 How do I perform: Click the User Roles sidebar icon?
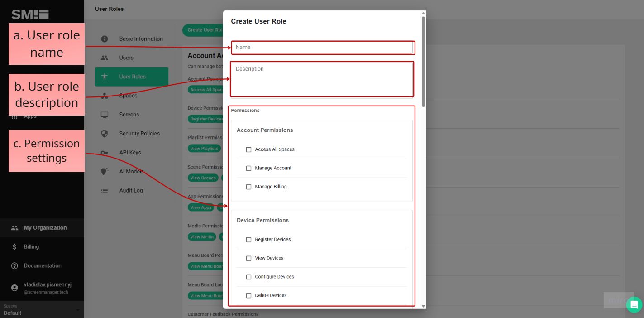[105, 76]
